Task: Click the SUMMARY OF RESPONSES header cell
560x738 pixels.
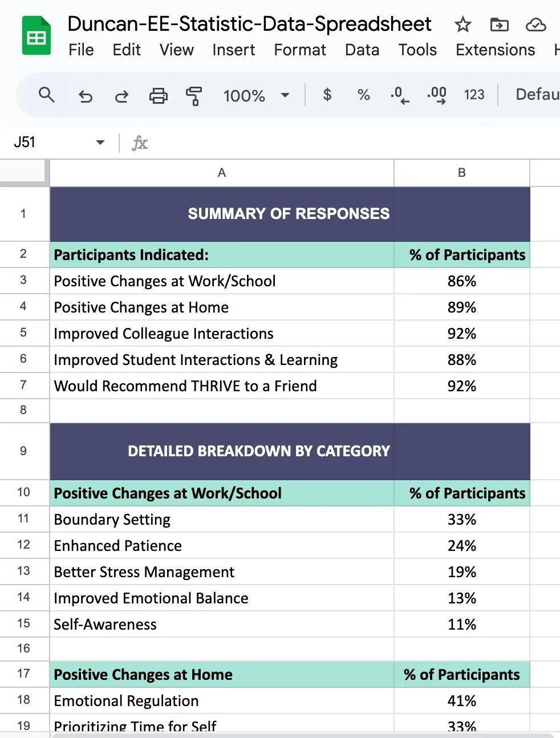Action: [222, 214]
